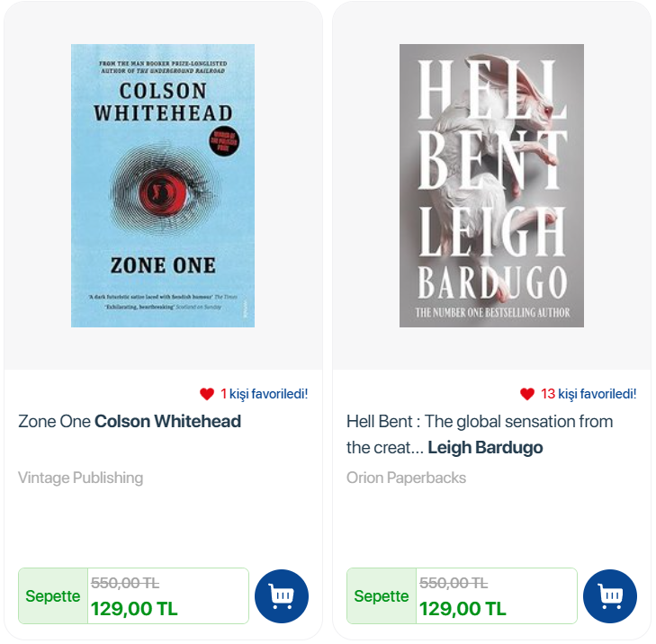Click "13 kişi favoriledi!" text
This screenshot has width=656, height=644.
pyautogui.click(x=588, y=394)
